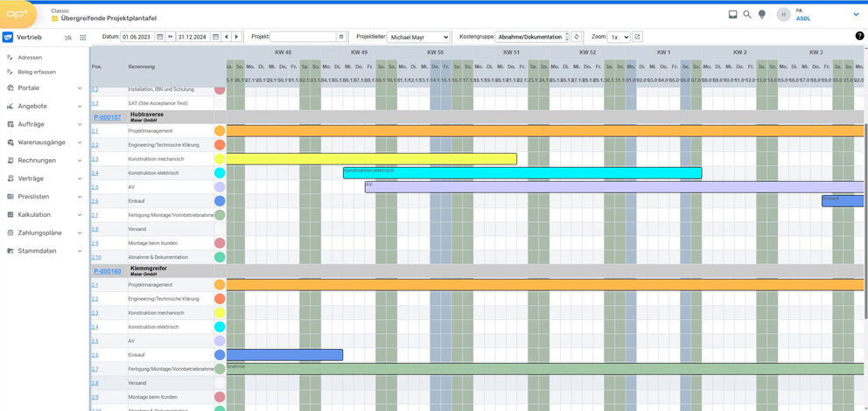The height and width of the screenshot is (411, 868).
Task: Click orange circle in Klemmgreifer Projektmanagement row
Action: [220, 285]
